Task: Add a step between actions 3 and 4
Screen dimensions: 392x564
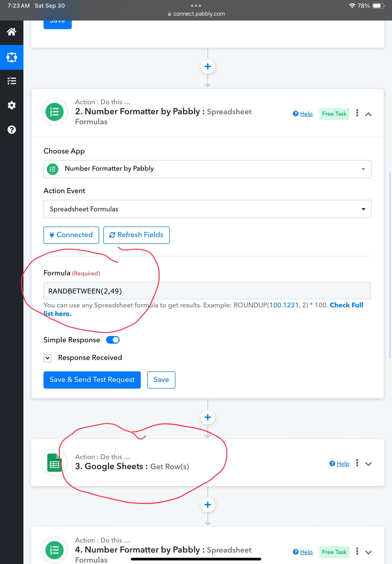Action: 207,504
